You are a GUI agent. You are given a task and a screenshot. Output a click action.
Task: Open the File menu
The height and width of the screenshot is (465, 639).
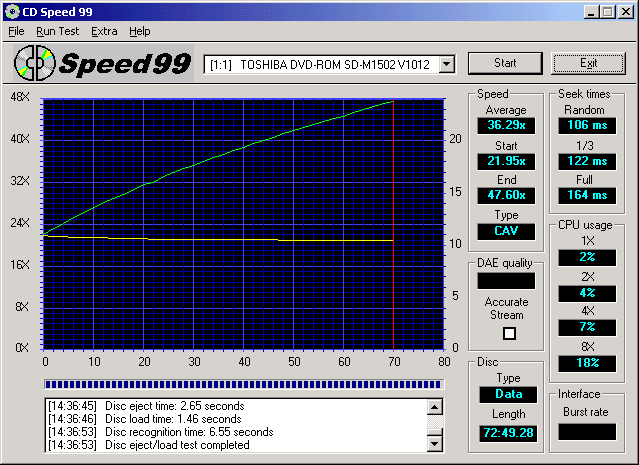click(x=16, y=31)
